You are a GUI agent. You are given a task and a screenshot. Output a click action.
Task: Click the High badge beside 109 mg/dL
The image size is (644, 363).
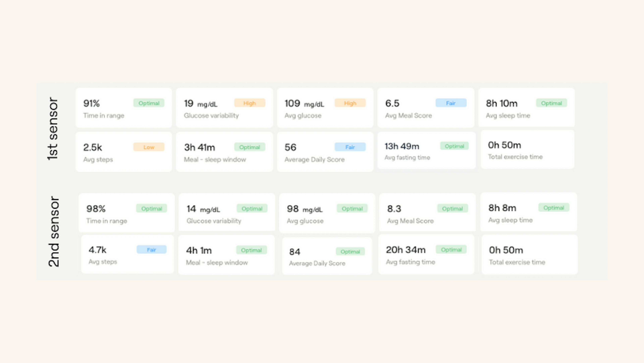click(350, 103)
